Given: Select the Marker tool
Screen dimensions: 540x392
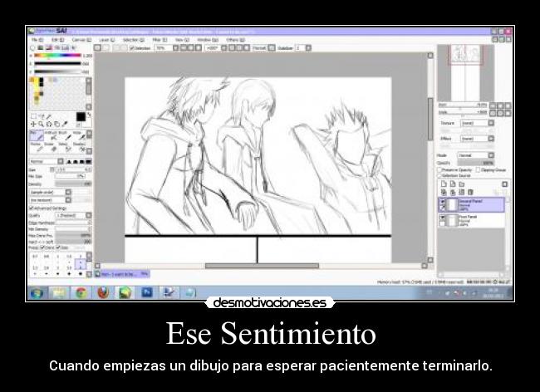Looking at the screenshot, I should (x=37, y=147).
